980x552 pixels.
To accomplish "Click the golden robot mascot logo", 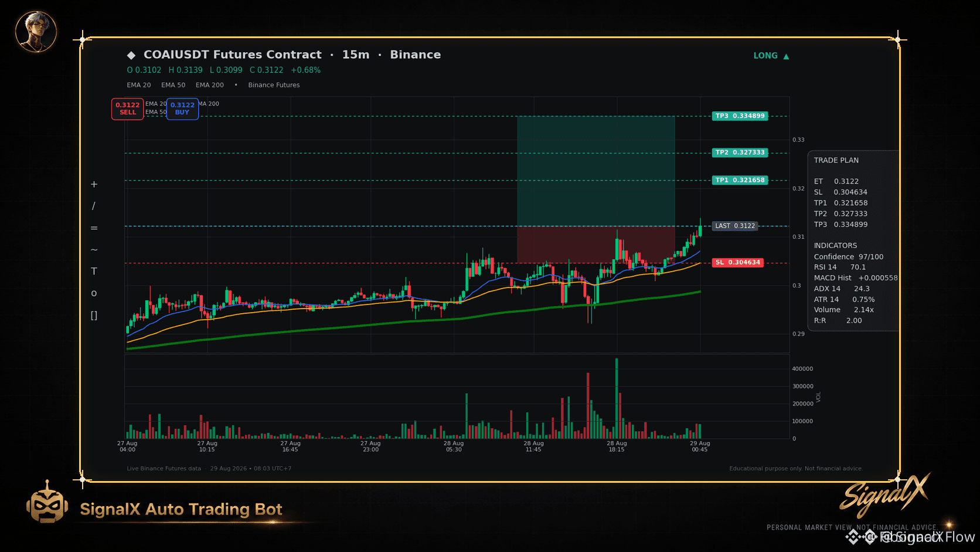I will (47, 502).
